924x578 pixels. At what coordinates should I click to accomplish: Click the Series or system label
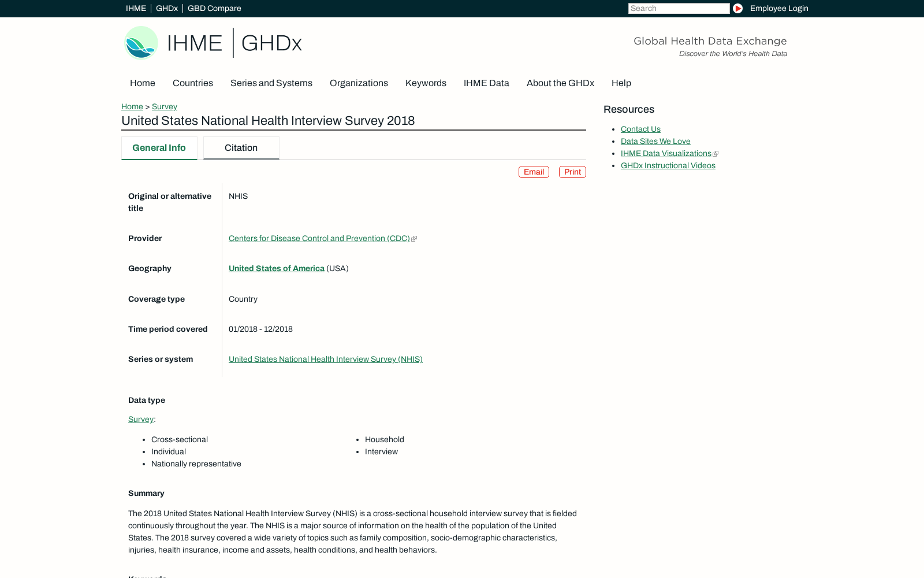point(161,359)
